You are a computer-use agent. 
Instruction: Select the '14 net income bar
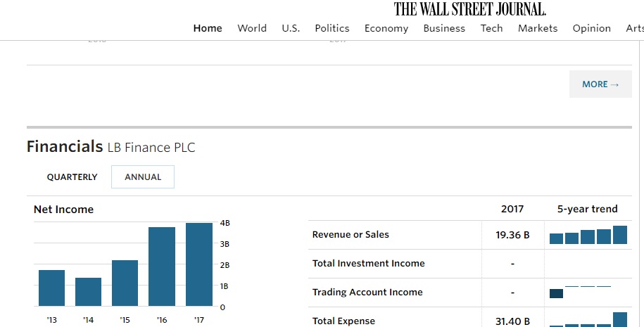tap(88, 292)
